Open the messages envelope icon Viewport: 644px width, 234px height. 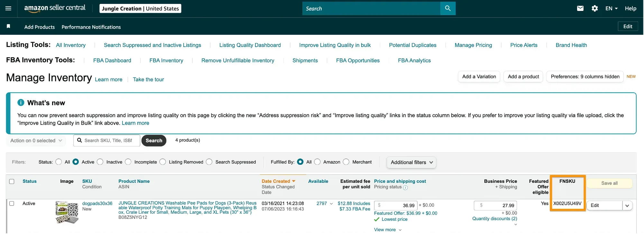pos(580,8)
